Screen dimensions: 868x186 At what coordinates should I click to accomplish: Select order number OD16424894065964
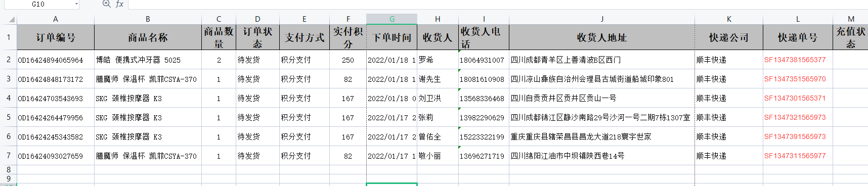click(56, 60)
